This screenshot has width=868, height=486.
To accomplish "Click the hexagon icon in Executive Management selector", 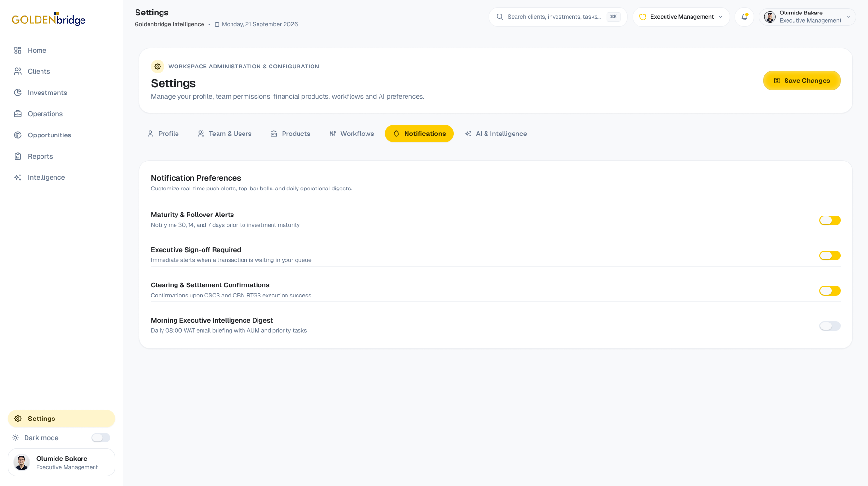I will point(643,17).
